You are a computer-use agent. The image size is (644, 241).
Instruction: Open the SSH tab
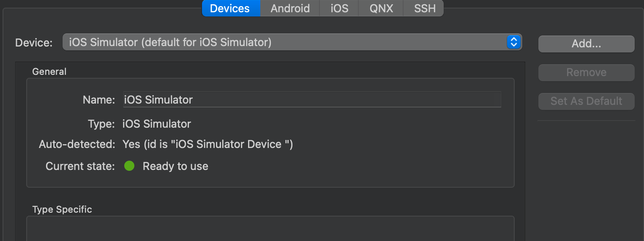click(424, 8)
